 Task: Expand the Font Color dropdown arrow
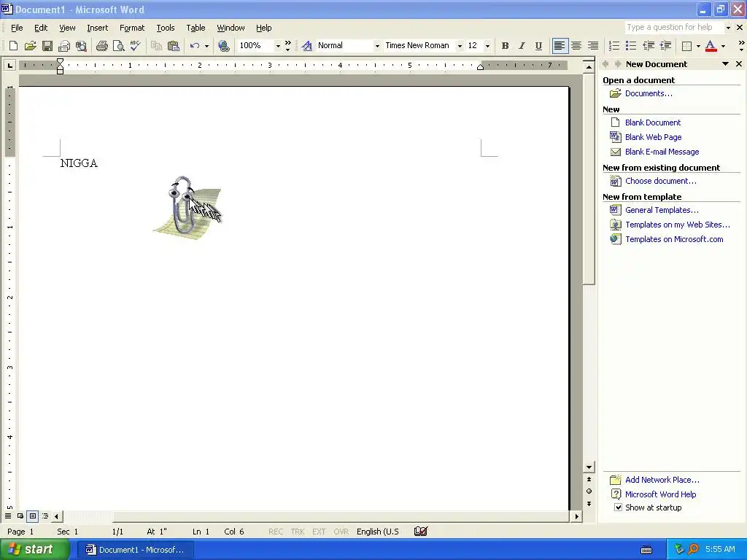click(723, 46)
